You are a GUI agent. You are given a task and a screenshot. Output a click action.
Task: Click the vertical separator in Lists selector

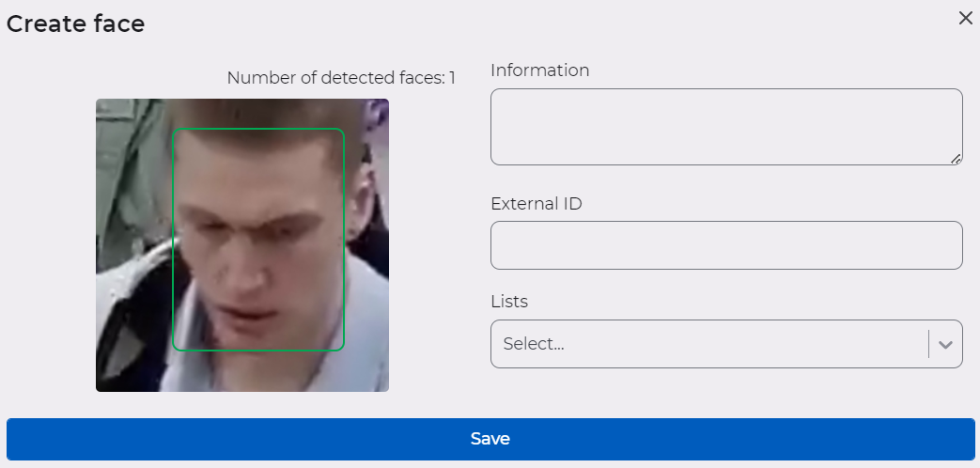[x=928, y=344]
